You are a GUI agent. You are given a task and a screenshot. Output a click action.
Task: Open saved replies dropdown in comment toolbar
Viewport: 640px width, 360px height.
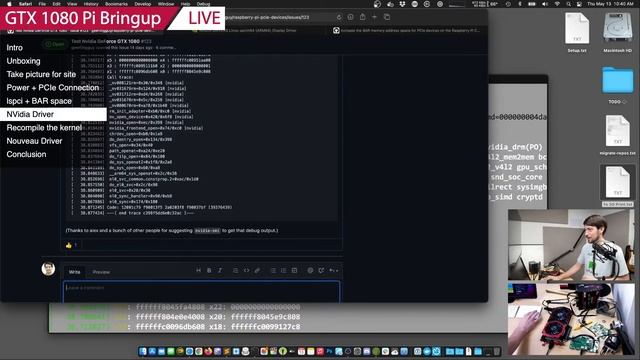pos(333,270)
